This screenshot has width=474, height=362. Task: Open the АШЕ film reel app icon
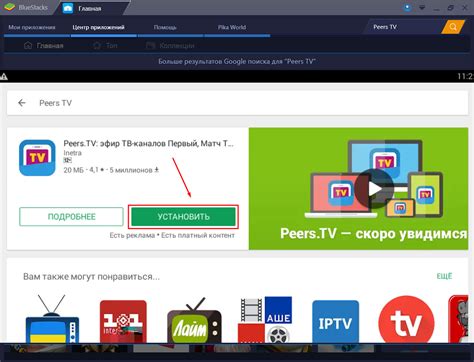[x=265, y=319]
